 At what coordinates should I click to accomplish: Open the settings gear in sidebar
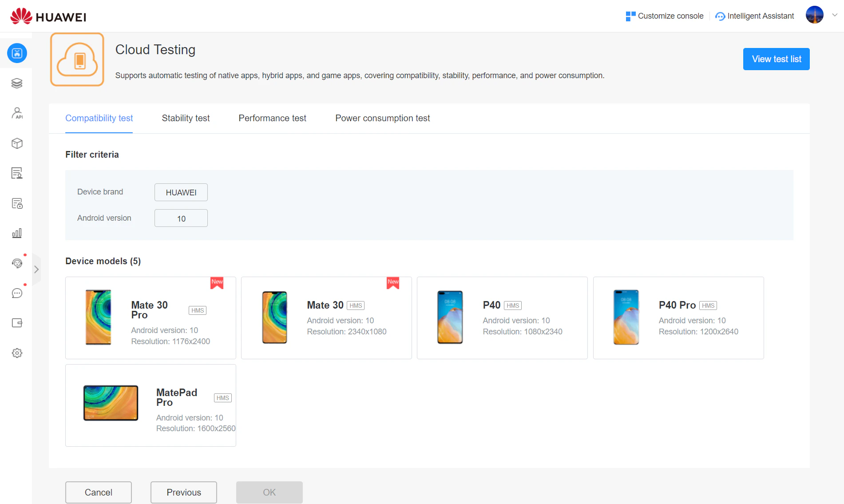(17, 353)
